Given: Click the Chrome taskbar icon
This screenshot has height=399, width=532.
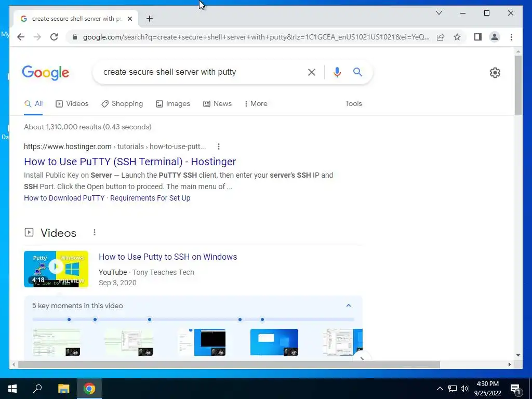Looking at the screenshot, I should tap(89, 389).
